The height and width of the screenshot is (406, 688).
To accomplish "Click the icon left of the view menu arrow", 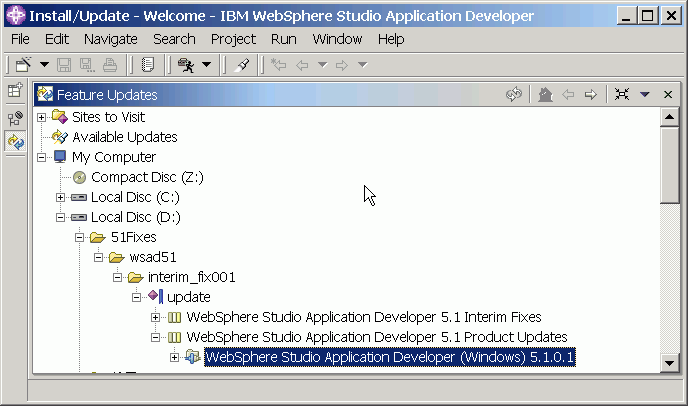I will tap(622, 94).
